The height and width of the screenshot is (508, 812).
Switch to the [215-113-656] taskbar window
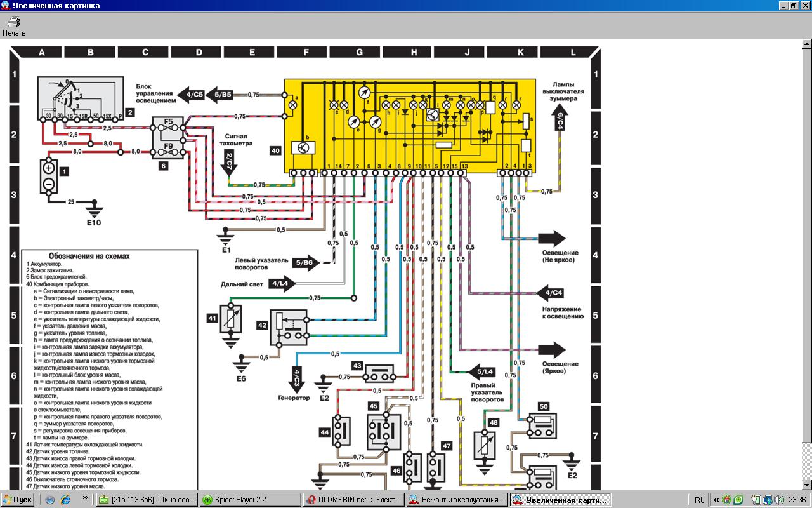pyautogui.click(x=147, y=500)
